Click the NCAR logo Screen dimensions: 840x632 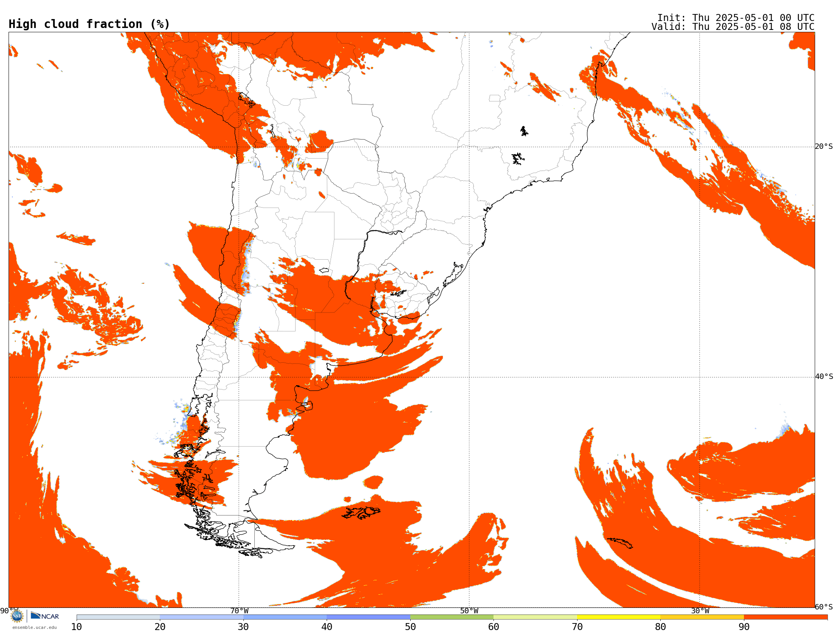(45, 616)
